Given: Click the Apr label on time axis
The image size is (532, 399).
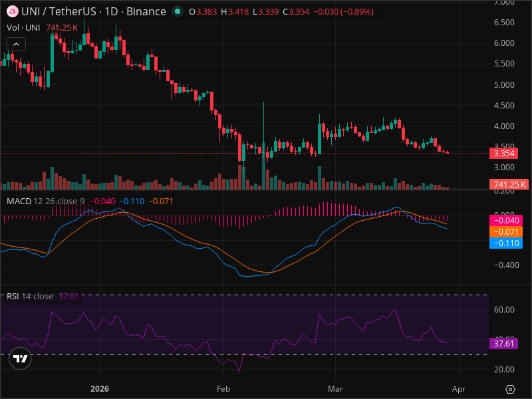Looking at the screenshot, I should [459, 389].
